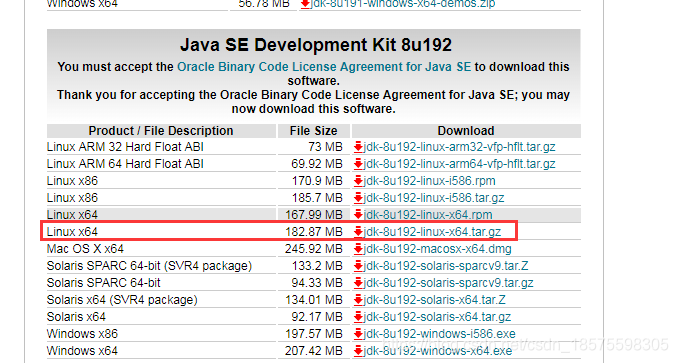Click the Windows x86 description
Image resolution: width=678 pixels, height=363 pixels.
click(82, 334)
